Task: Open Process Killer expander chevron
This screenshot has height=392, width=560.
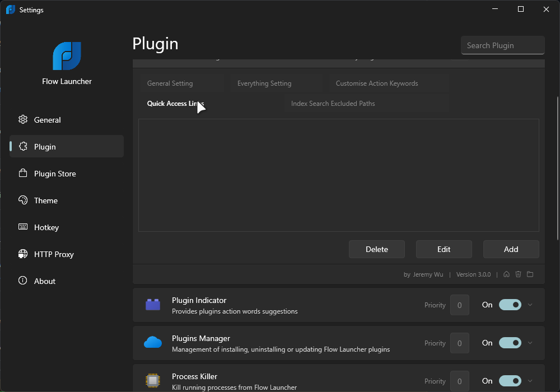Action: coord(530,381)
